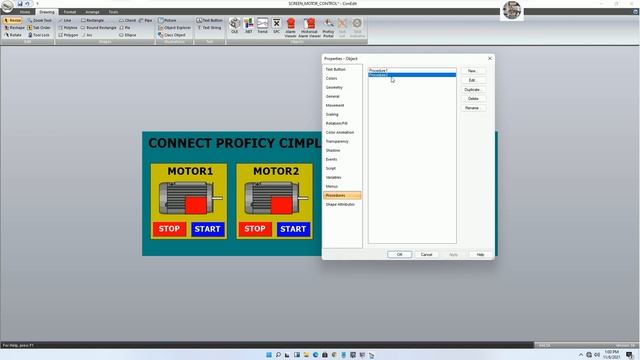640x360 pixels.
Task: Activate the Zoom Tool
Action: click(40, 20)
